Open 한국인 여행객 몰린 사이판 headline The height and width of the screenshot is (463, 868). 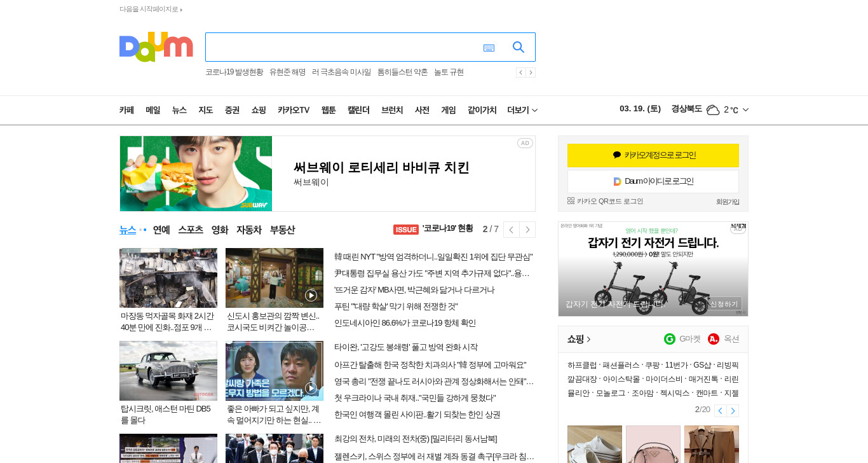pyautogui.click(x=417, y=415)
